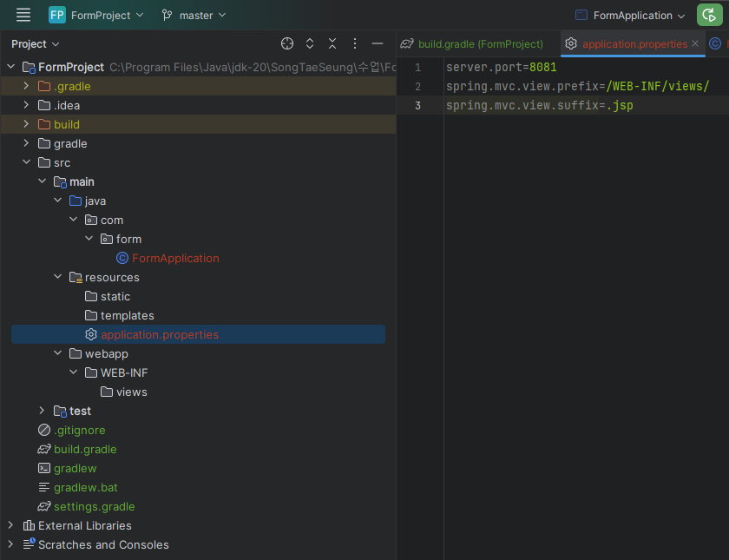729x560 pixels.
Task: Select the templates folder
Action: [x=127, y=315]
